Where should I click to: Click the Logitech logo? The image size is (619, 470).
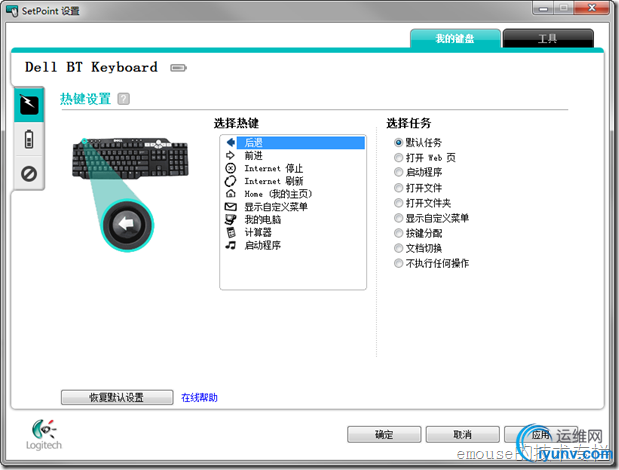point(44,434)
